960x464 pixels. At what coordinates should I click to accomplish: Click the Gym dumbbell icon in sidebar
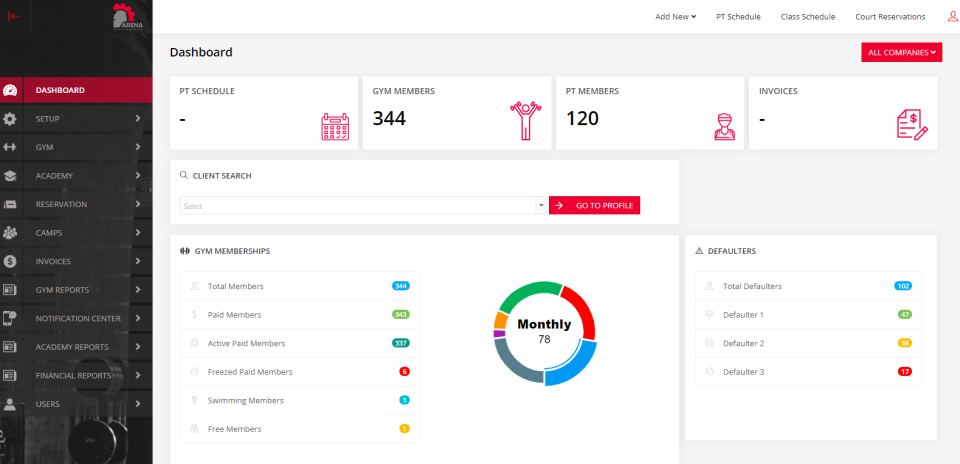pos(11,147)
